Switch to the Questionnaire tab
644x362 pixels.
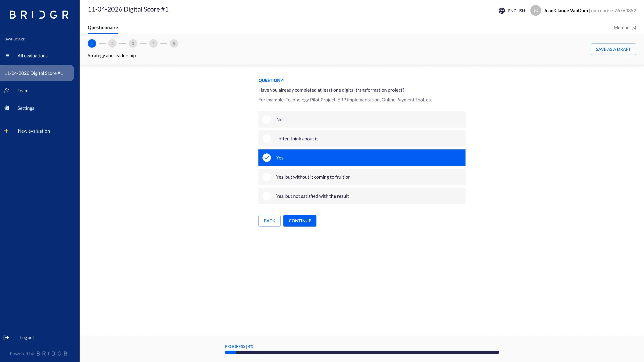(x=103, y=28)
